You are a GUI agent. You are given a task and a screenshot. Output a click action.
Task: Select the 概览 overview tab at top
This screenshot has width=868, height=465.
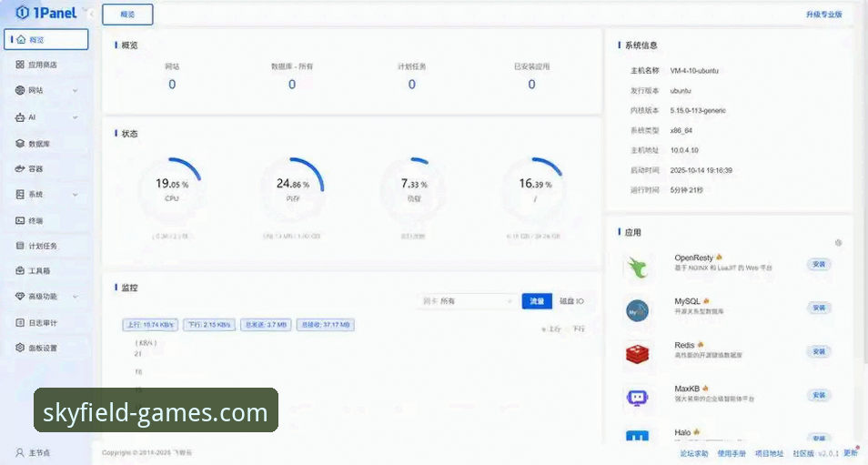127,15
